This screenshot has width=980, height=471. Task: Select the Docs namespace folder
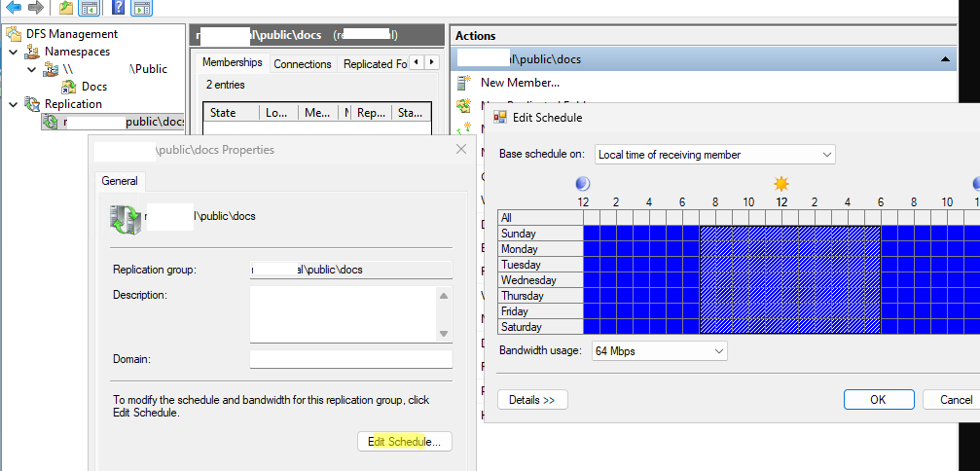point(93,87)
